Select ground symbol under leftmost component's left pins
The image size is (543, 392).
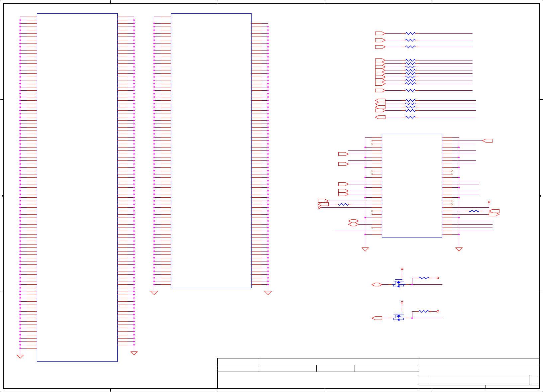(x=20, y=356)
